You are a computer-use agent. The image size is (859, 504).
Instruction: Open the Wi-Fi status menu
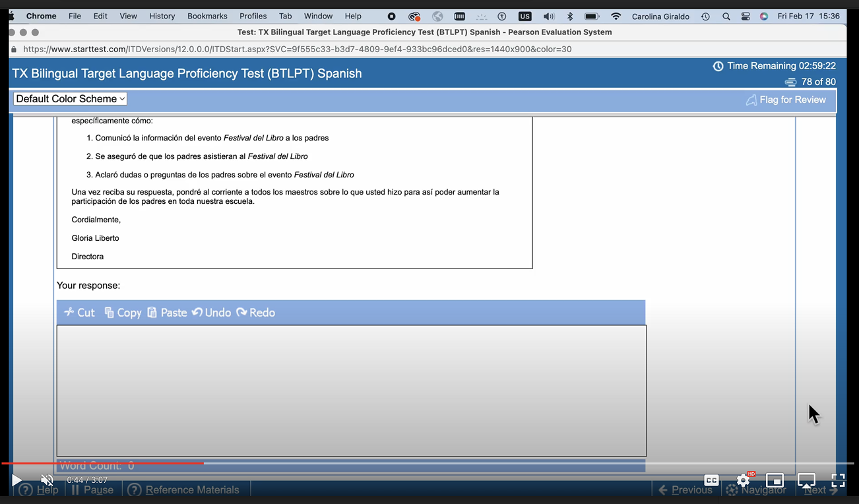pyautogui.click(x=616, y=16)
